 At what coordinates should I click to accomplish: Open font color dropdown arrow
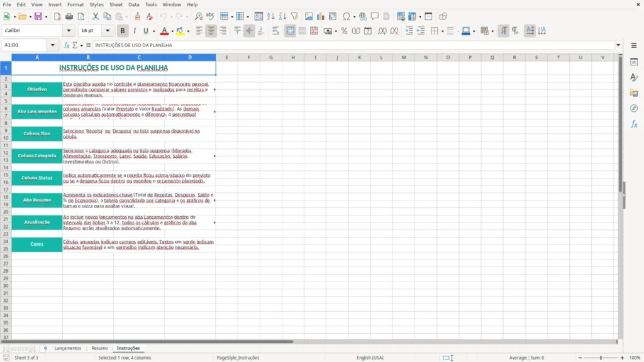pyautogui.click(x=172, y=31)
